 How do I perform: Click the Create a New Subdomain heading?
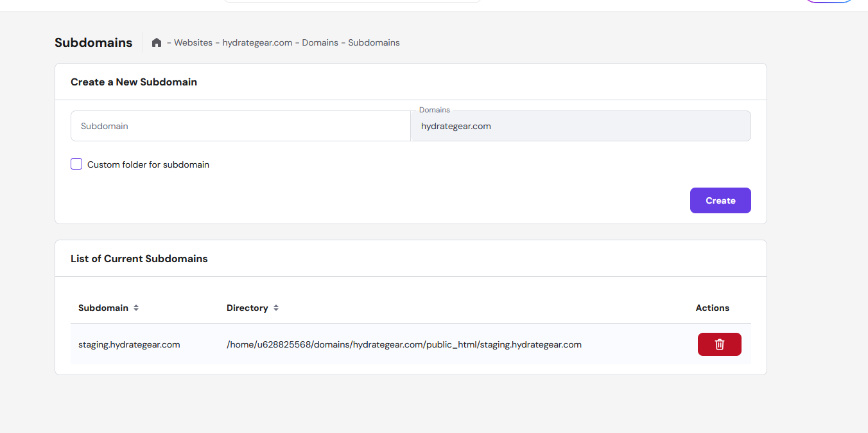point(134,82)
